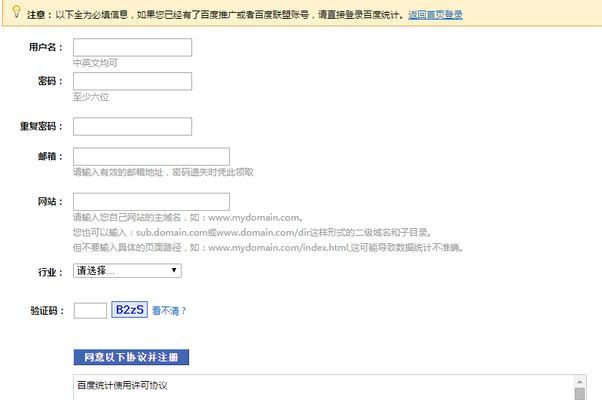Select the 邮箱 email input box
This screenshot has height=400, width=602.
(x=151, y=157)
